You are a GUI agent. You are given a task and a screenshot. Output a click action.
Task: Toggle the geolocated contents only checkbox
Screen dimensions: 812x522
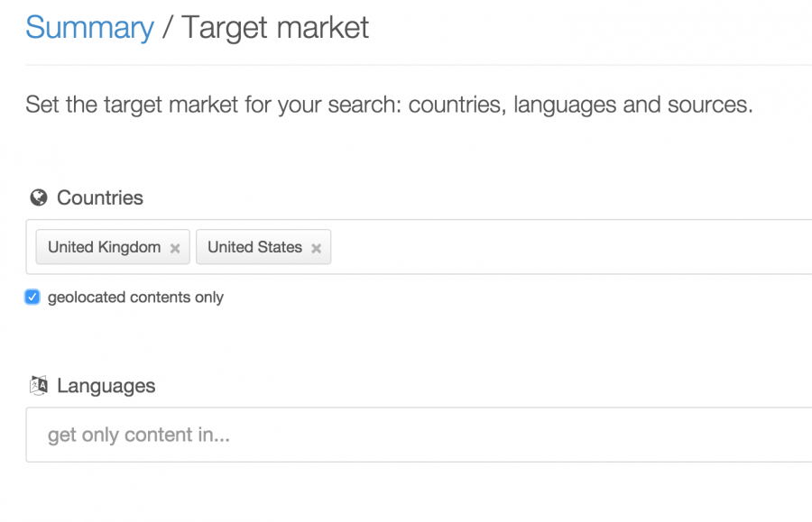pos(32,298)
